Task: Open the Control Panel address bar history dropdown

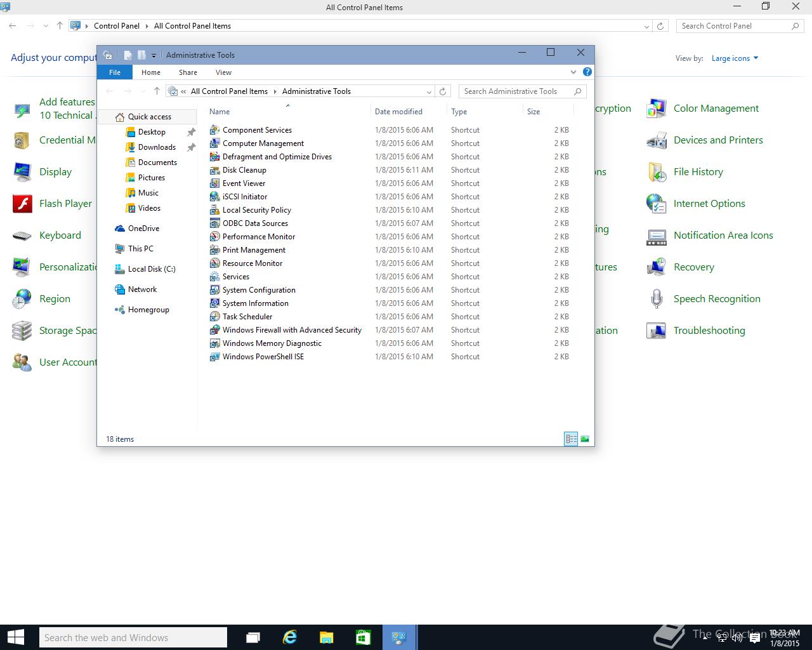Action: (646, 26)
